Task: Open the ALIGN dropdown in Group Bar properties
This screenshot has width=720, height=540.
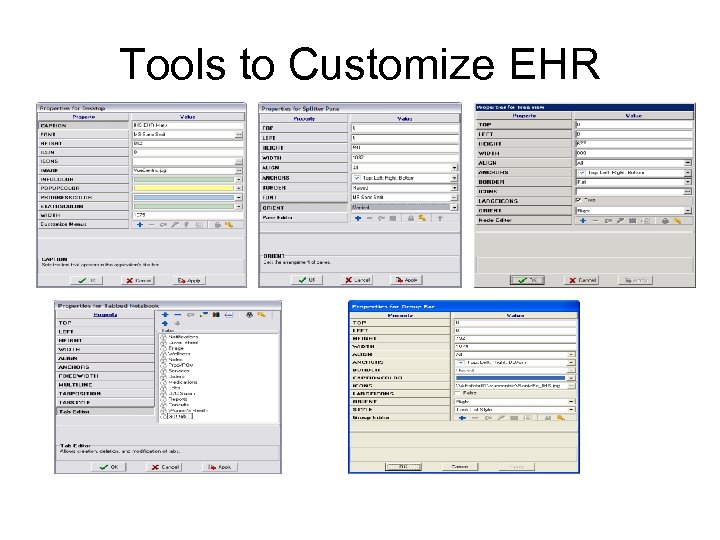Action: (571, 354)
